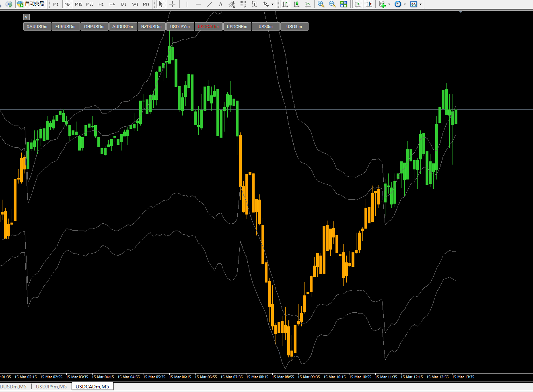The width and height of the screenshot is (533, 392).
Task: Click the '15 Mar 13:35' time label
Action: [x=463, y=377]
